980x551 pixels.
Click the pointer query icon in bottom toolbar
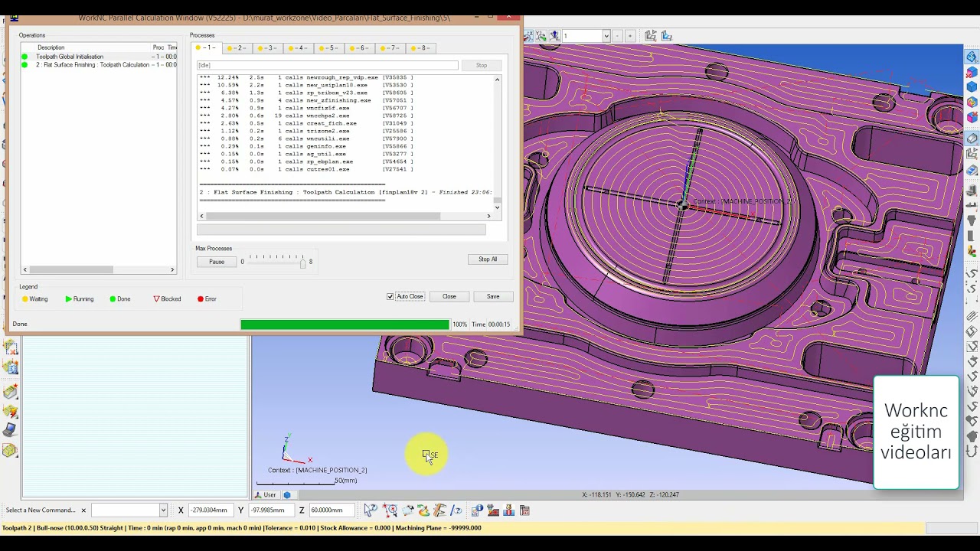(371, 510)
